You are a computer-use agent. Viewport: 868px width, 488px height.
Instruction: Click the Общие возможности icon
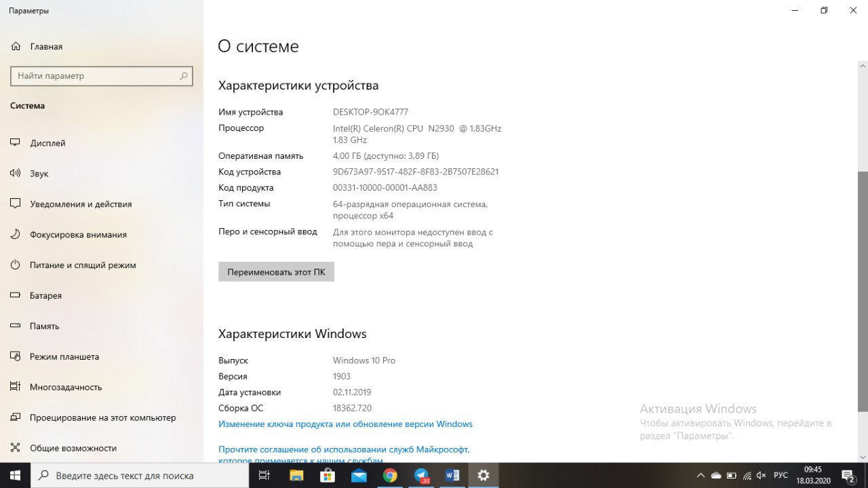point(16,449)
